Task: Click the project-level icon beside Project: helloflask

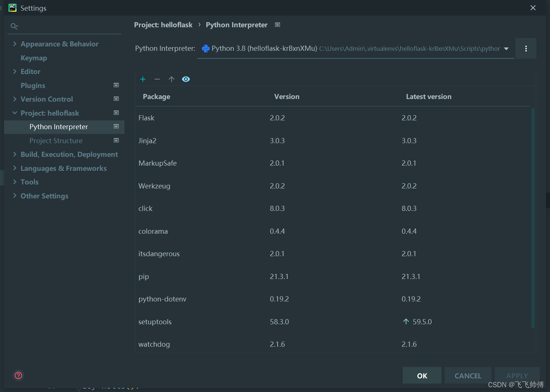Action: [x=116, y=113]
